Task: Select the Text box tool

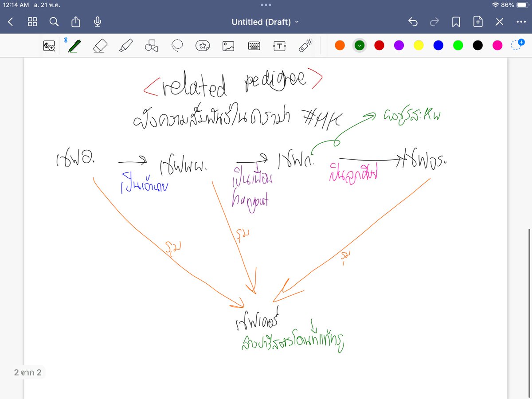Action: coord(280,45)
